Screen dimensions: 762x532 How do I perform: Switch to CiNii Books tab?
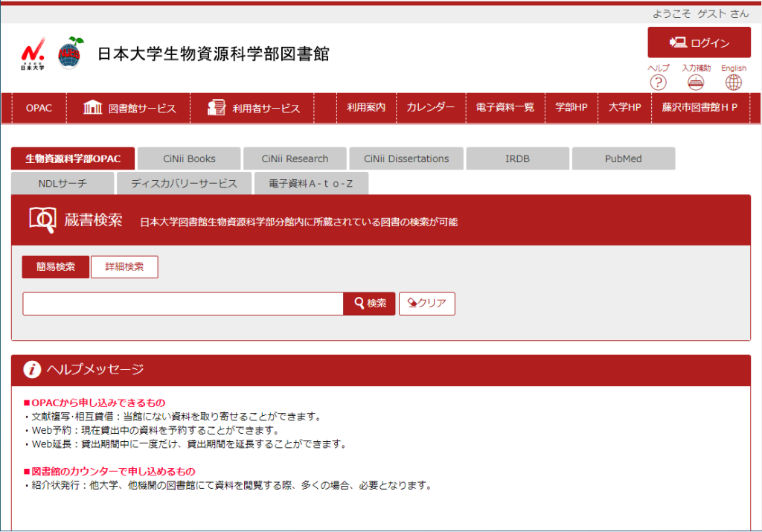(189, 158)
